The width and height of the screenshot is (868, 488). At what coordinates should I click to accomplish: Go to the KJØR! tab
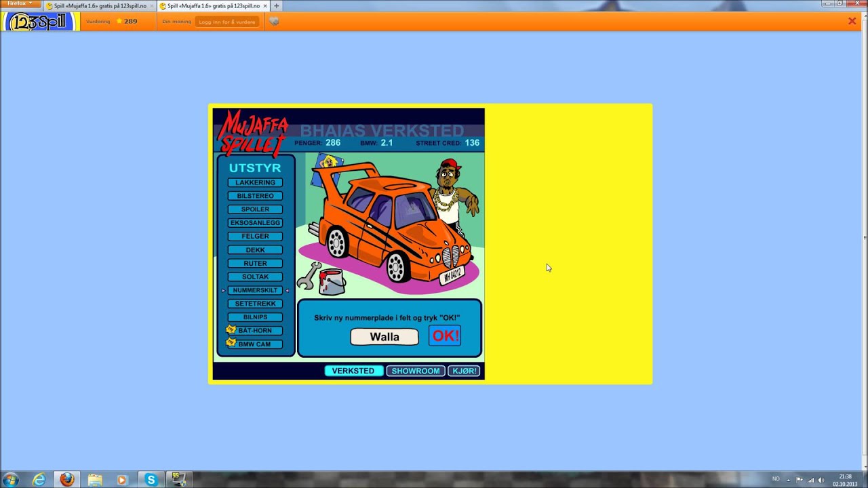point(465,371)
